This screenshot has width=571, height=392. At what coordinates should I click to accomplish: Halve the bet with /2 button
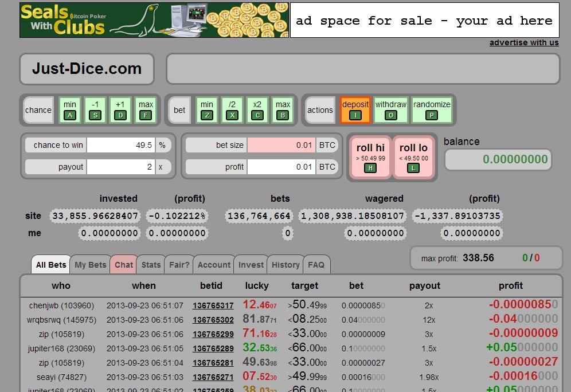point(232,110)
